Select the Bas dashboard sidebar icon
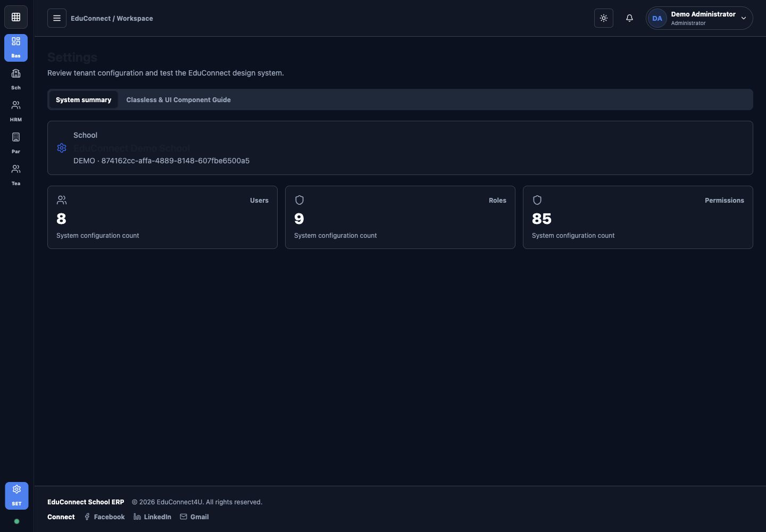The width and height of the screenshot is (766, 532). click(x=16, y=48)
